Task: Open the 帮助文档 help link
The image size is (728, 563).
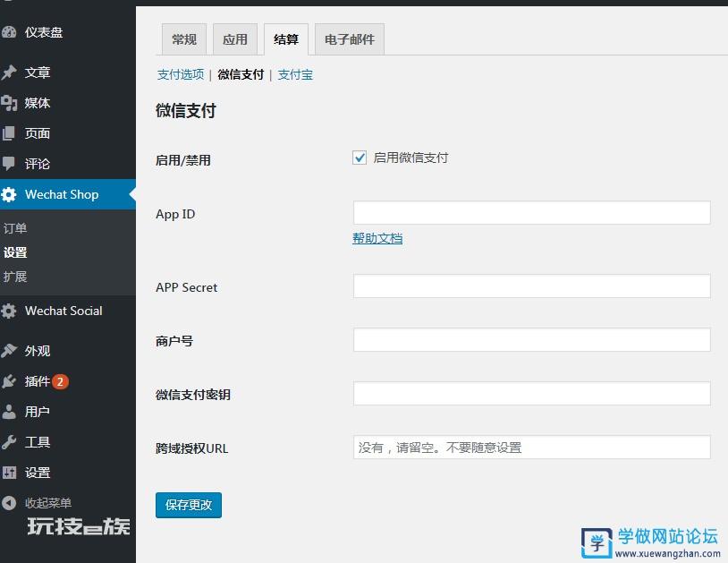Action: point(377,239)
